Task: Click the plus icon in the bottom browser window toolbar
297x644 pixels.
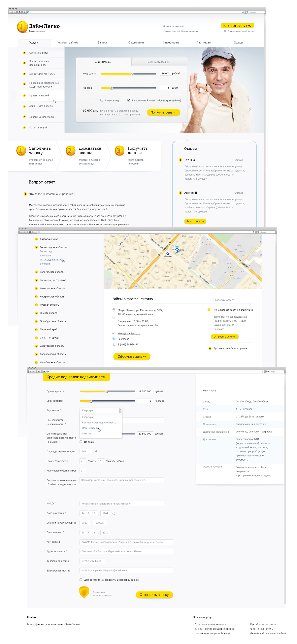Action: (44, 372)
